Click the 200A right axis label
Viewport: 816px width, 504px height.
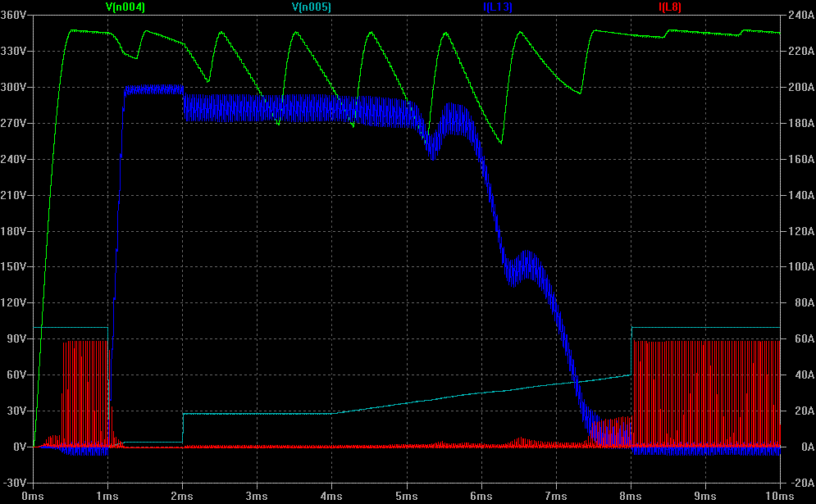[801, 87]
